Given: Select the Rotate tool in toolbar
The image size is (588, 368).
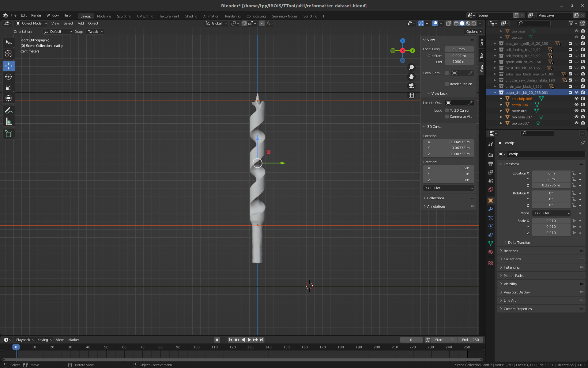Looking at the screenshot, I should [9, 77].
